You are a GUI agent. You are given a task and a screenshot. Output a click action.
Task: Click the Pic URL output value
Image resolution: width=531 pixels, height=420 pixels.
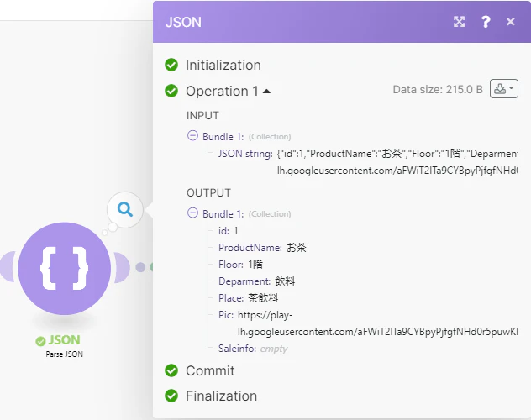pos(377,323)
